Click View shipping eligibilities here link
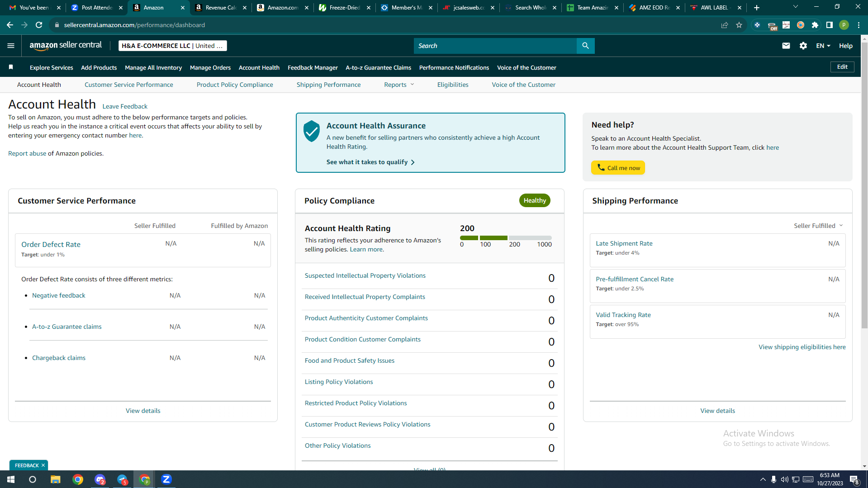Image resolution: width=868 pixels, height=488 pixels. click(x=802, y=347)
